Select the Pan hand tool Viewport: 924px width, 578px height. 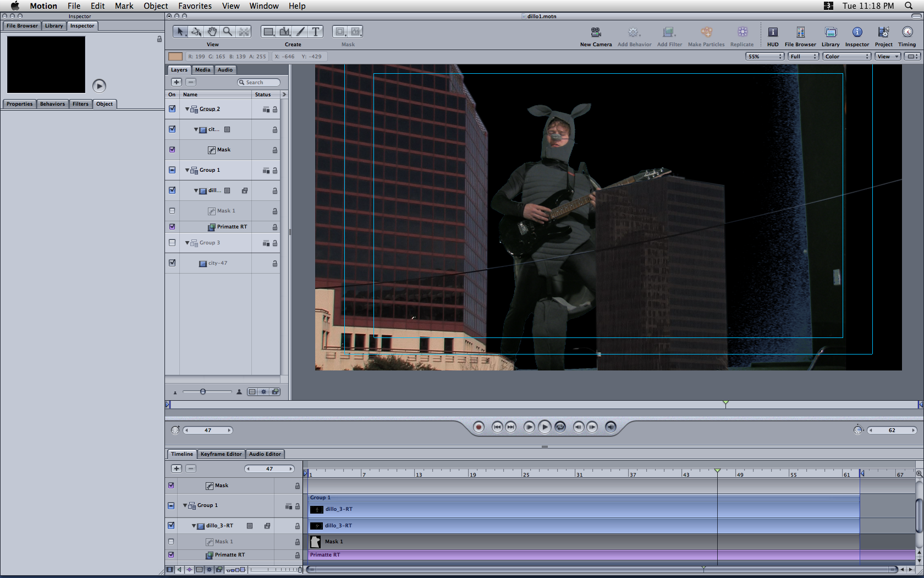212,32
